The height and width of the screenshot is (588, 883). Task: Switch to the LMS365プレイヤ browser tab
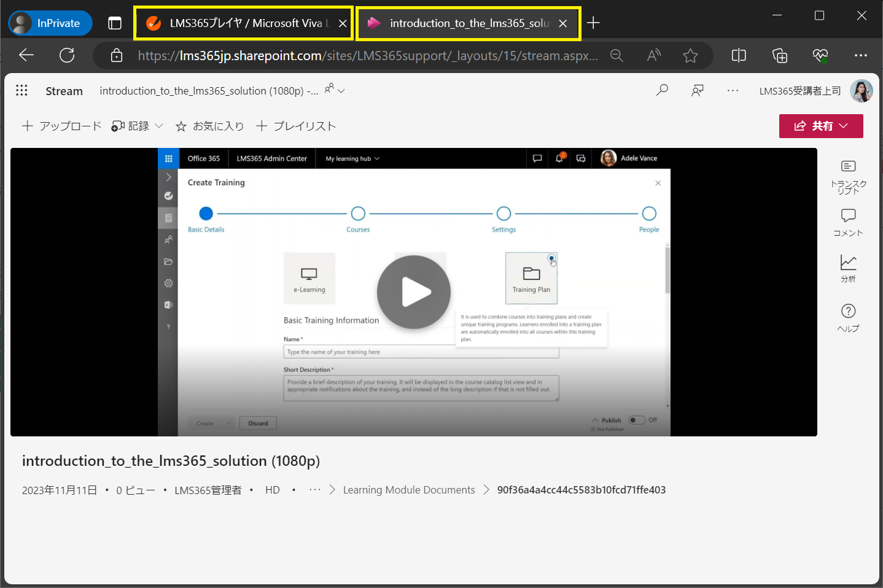tap(243, 23)
